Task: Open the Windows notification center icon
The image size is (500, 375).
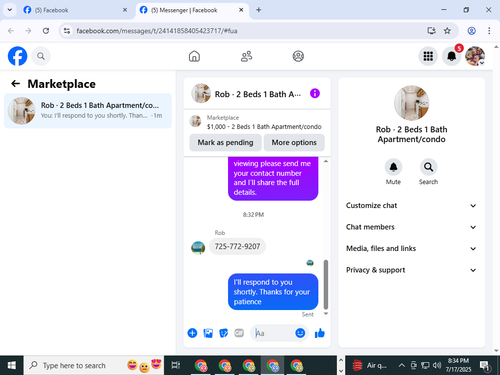Action: [485, 366]
